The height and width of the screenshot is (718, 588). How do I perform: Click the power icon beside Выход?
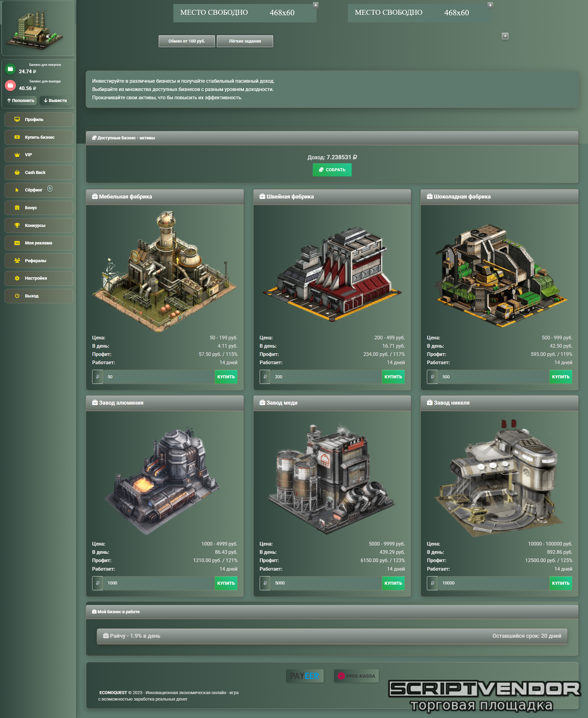pyautogui.click(x=17, y=296)
